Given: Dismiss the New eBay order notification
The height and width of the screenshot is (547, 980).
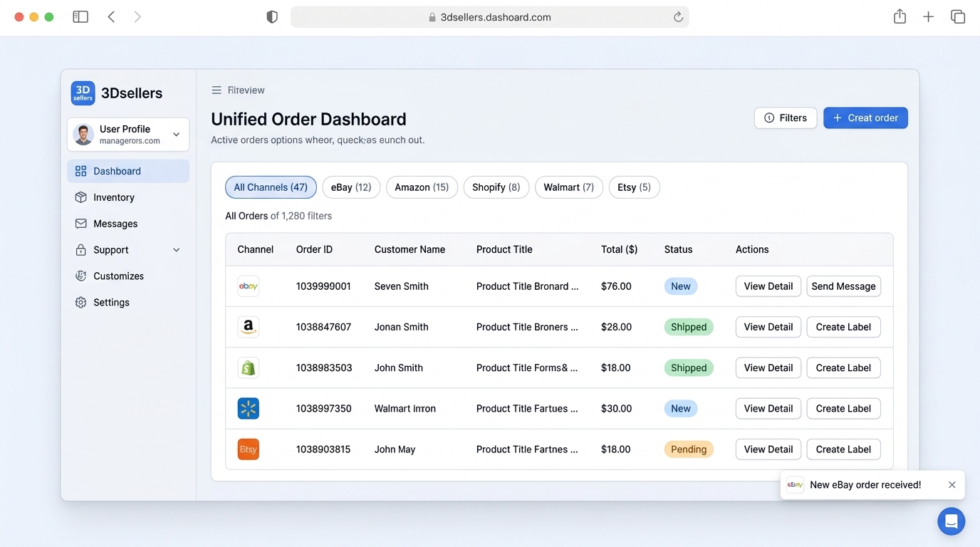Looking at the screenshot, I should (x=952, y=484).
